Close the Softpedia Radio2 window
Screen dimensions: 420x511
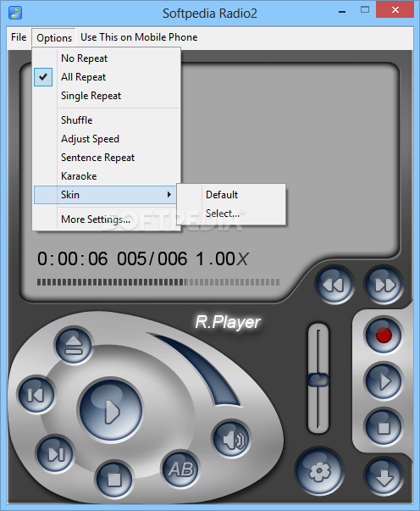[395, 9]
